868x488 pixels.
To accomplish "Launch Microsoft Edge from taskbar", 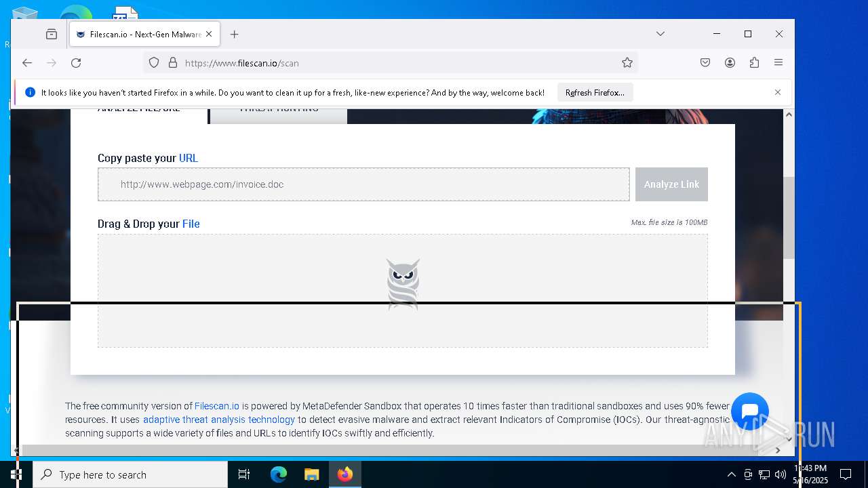I will (279, 474).
